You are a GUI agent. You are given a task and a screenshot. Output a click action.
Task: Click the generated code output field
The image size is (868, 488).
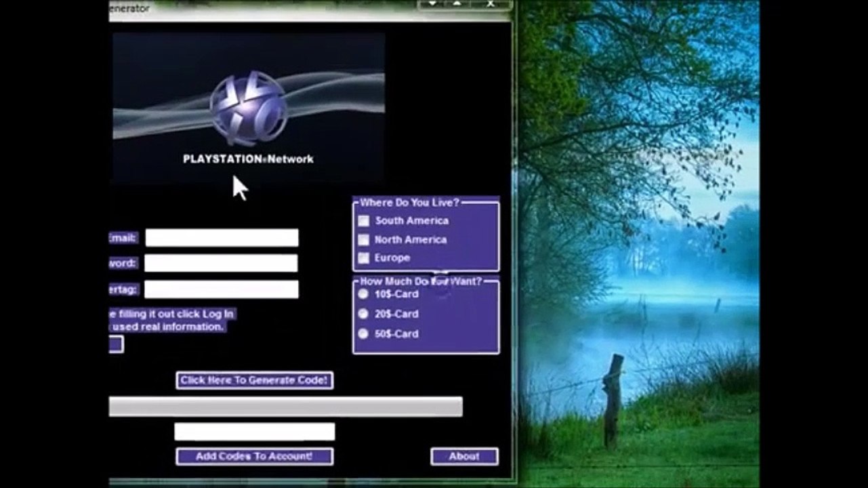tap(255, 432)
